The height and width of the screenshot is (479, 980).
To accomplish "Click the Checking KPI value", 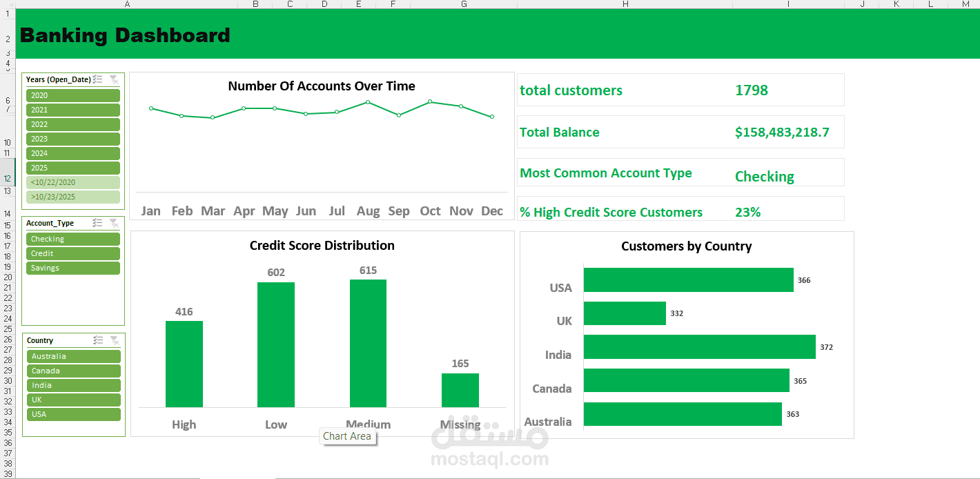I will click(765, 177).
